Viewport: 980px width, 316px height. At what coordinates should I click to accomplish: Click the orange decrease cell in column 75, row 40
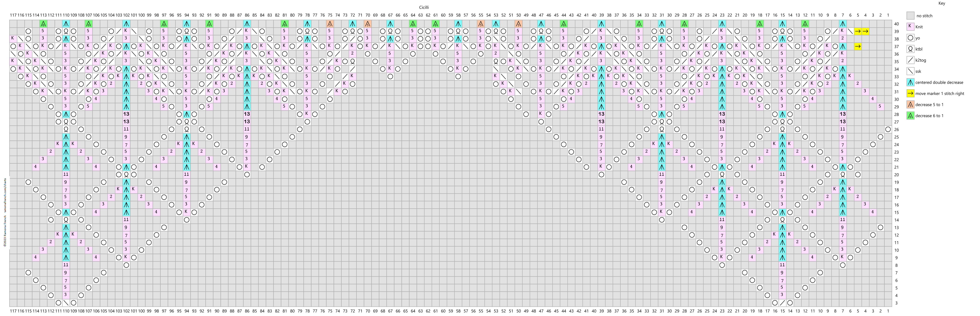[x=330, y=24]
